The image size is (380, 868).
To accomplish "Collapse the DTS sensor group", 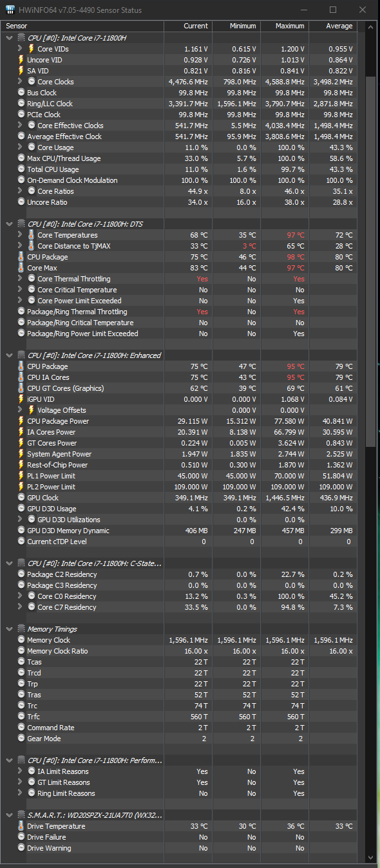I will coord(9,224).
